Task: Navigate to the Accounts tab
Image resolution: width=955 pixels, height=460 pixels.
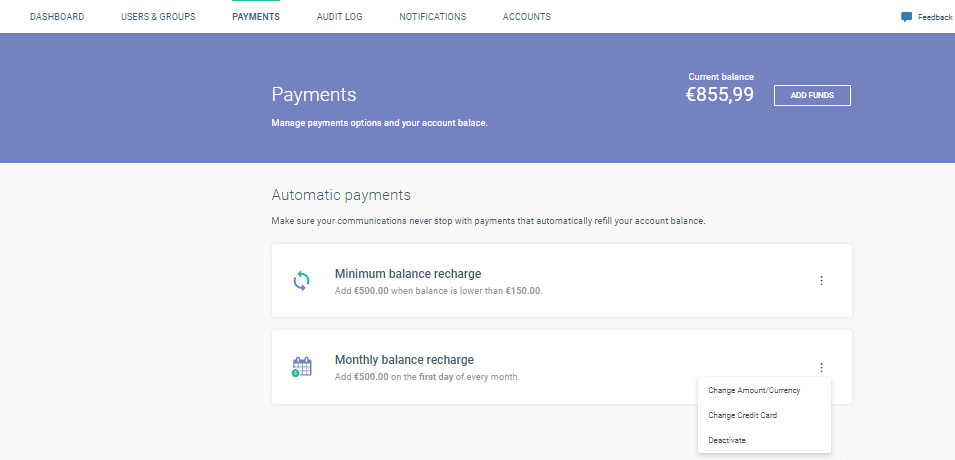Action: tap(526, 17)
